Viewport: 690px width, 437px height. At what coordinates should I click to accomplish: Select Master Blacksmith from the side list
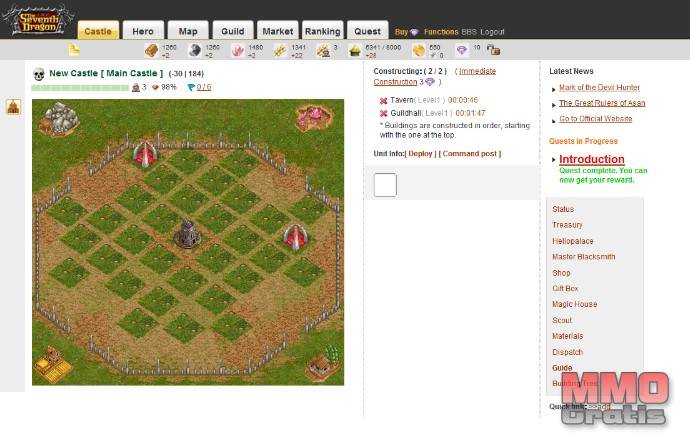(583, 257)
